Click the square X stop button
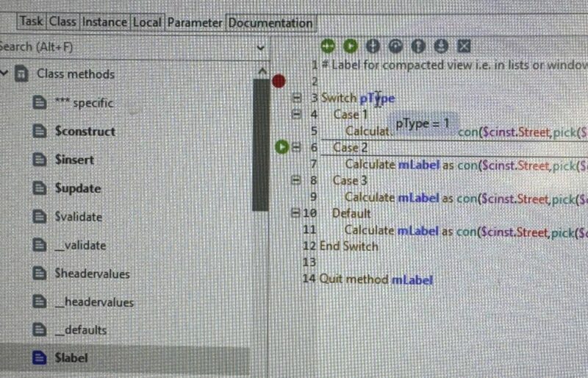Screen dimensions: 588x378 pos(464,46)
